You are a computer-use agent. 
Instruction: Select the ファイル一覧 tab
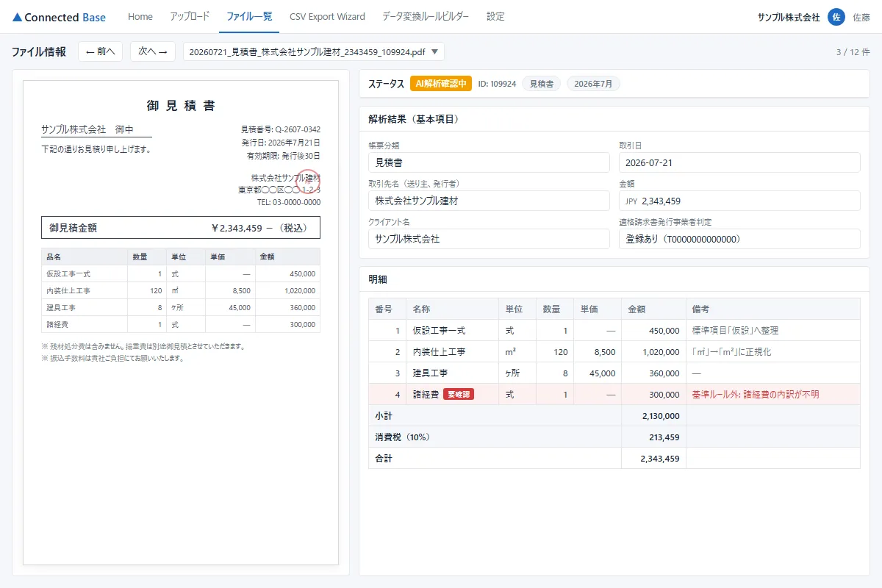[x=249, y=16]
